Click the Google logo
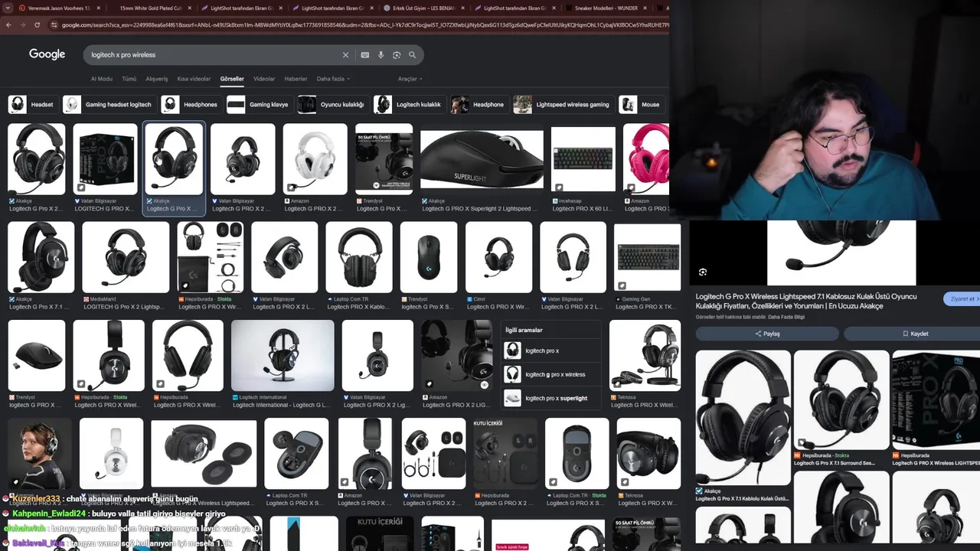The width and height of the screenshot is (980, 551). (47, 54)
